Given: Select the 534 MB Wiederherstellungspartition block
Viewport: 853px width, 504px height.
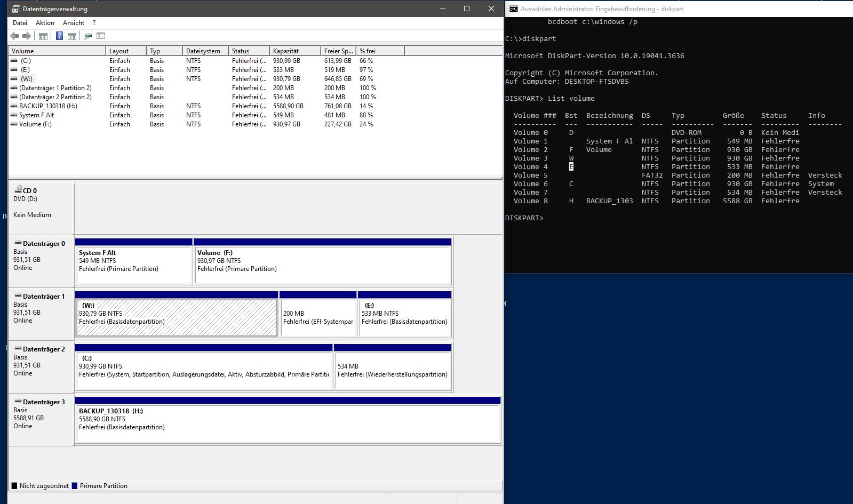Looking at the screenshot, I should click(x=393, y=367).
